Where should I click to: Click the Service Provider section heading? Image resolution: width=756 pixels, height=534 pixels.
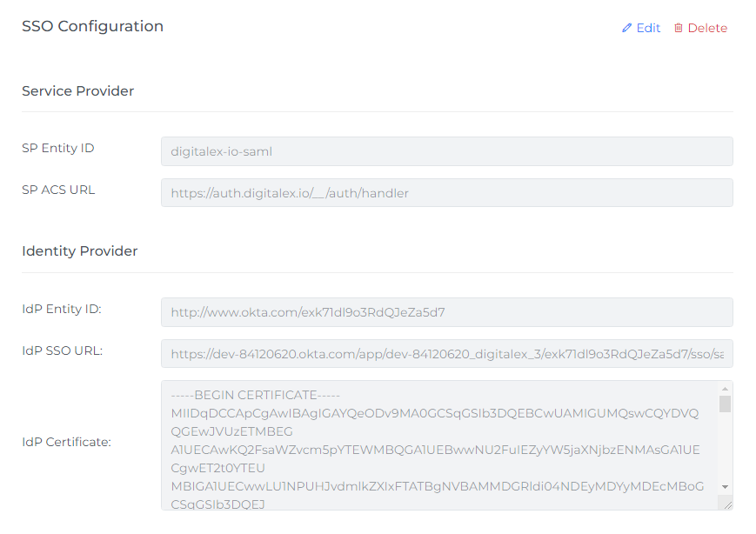click(x=77, y=91)
